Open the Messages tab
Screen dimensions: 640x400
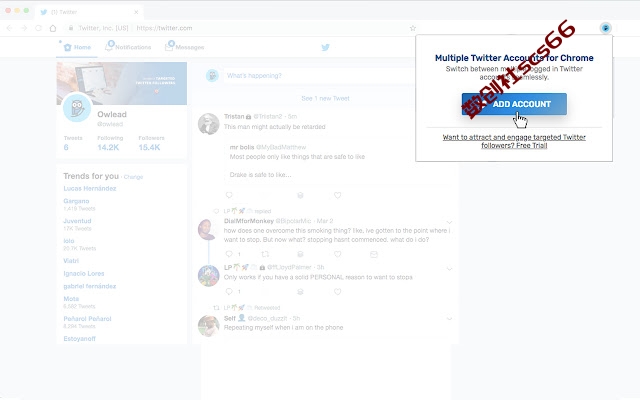click(x=184, y=47)
